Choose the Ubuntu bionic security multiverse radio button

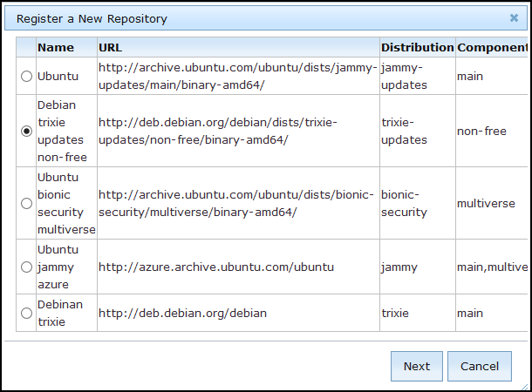(26, 203)
